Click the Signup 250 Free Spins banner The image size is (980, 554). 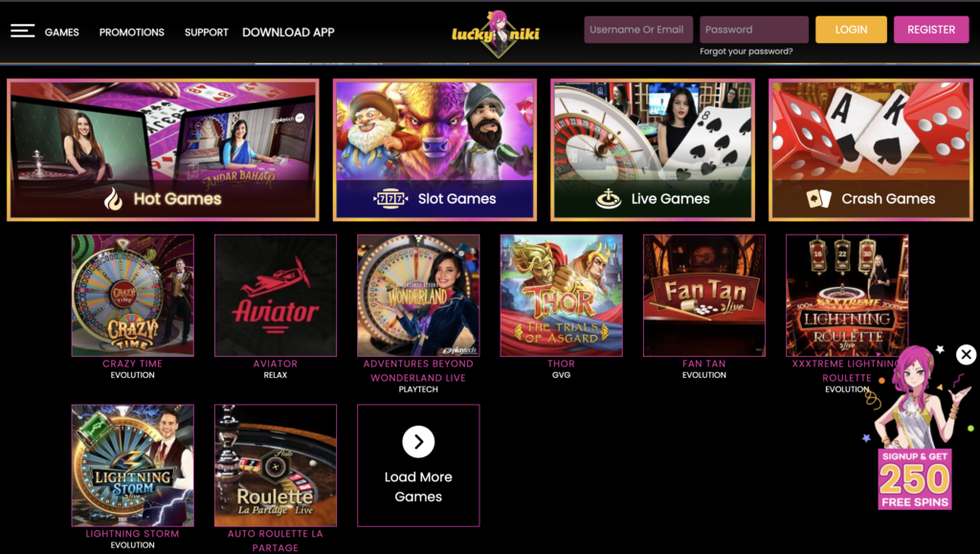click(x=915, y=479)
